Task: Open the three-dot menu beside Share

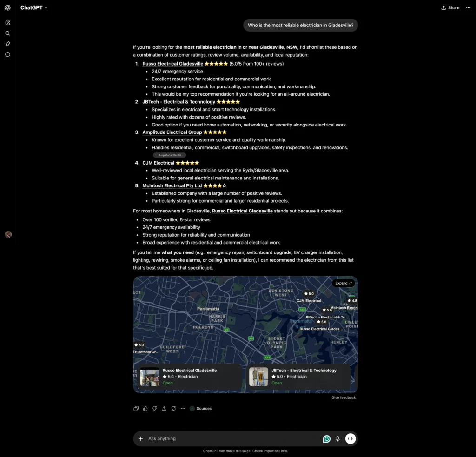Action: [x=468, y=7]
